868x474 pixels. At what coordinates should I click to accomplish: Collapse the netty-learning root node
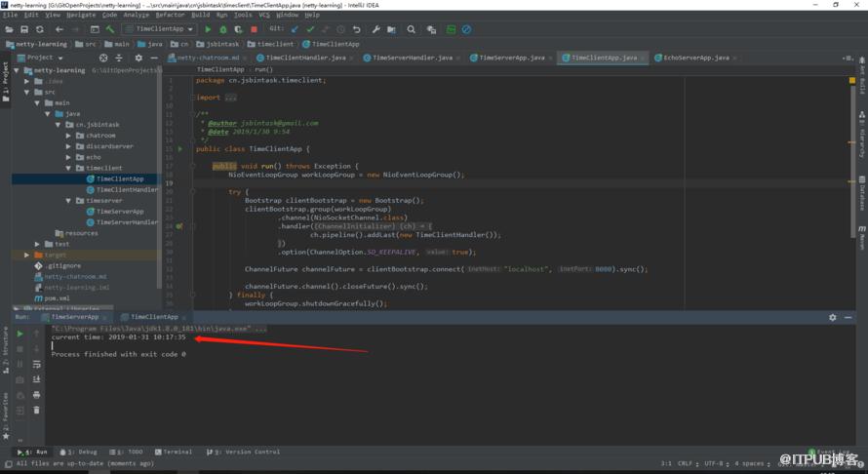17,70
